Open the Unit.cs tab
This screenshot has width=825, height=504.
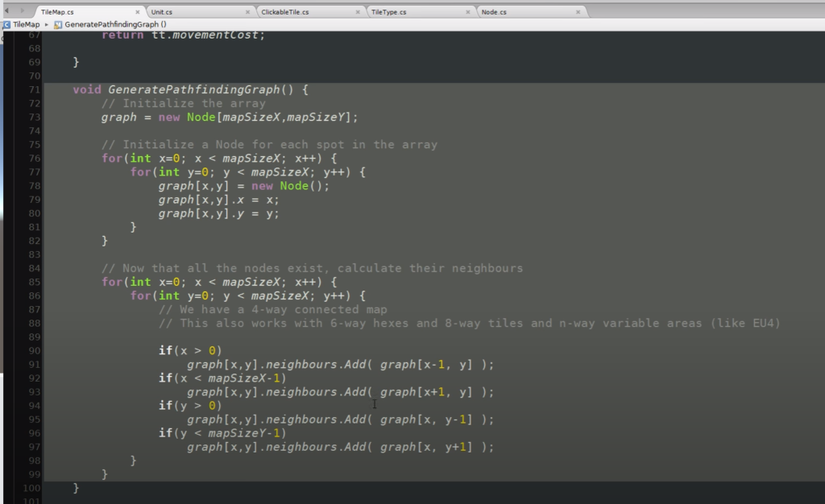pos(161,11)
